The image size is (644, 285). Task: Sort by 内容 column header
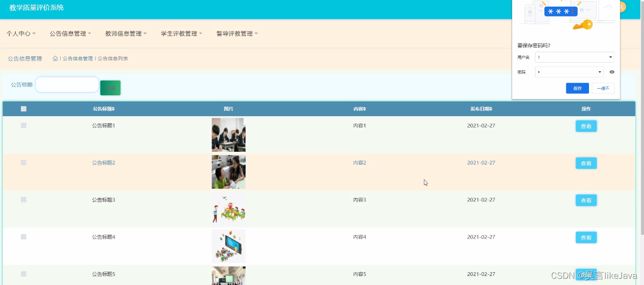pos(359,109)
